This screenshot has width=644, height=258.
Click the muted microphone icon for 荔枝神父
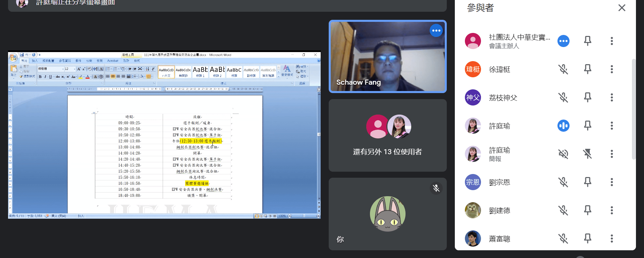click(x=563, y=97)
